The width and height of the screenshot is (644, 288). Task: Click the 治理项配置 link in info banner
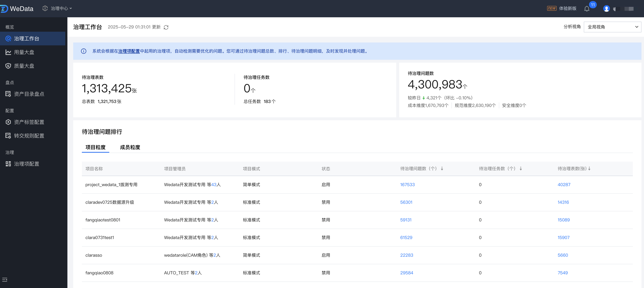(129, 51)
